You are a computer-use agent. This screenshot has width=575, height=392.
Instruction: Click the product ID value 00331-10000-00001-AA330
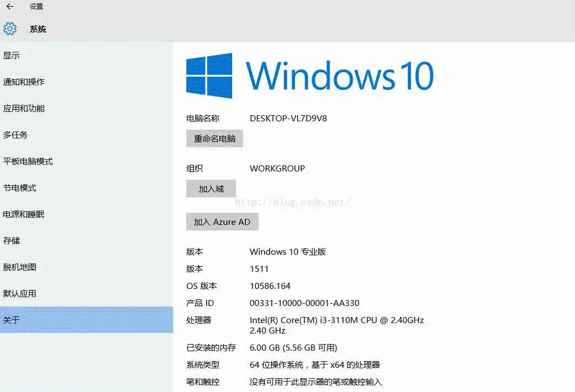tap(304, 303)
